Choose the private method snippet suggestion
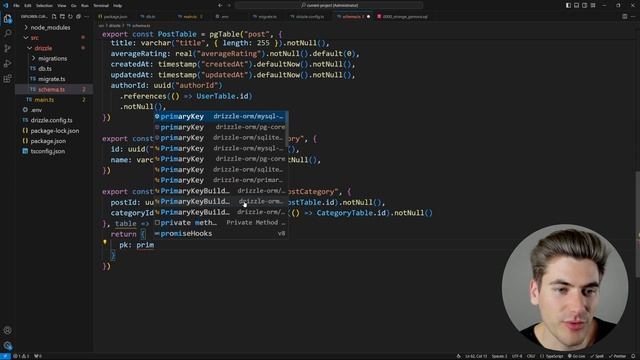This screenshot has height=360, width=640. point(221,223)
